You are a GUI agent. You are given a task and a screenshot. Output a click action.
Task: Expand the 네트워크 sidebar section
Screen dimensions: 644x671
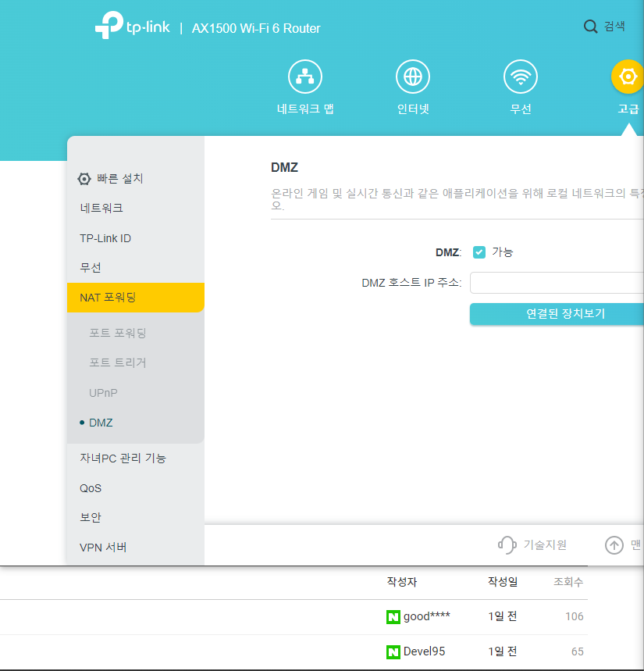point(101,208)
